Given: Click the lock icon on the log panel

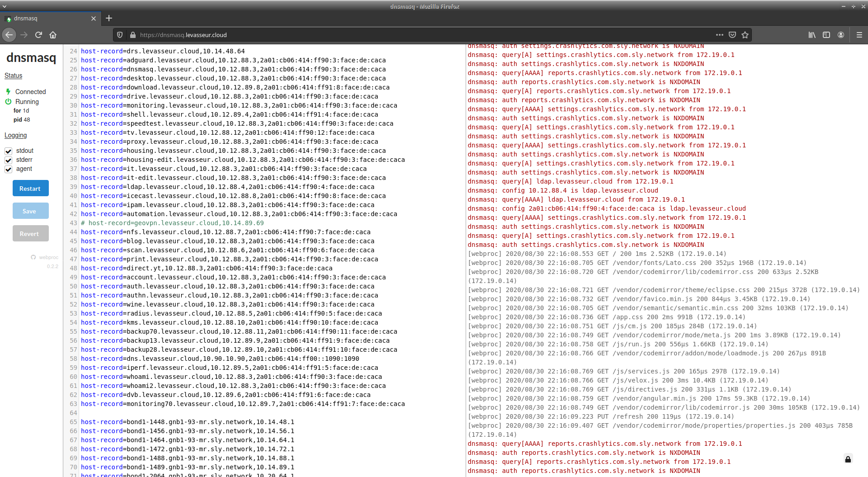Looking at the screenshot, I should point(848,459).
